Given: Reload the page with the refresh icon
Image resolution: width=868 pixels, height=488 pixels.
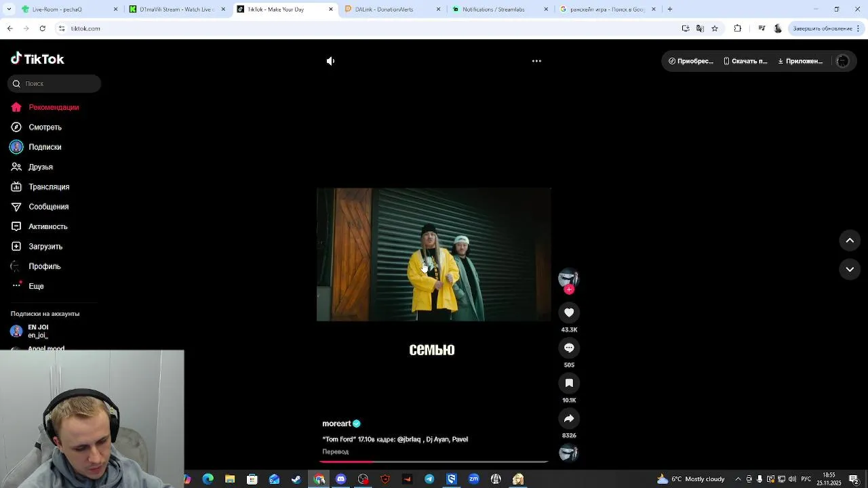Looking at the screenshot, I should pos(42,28).
